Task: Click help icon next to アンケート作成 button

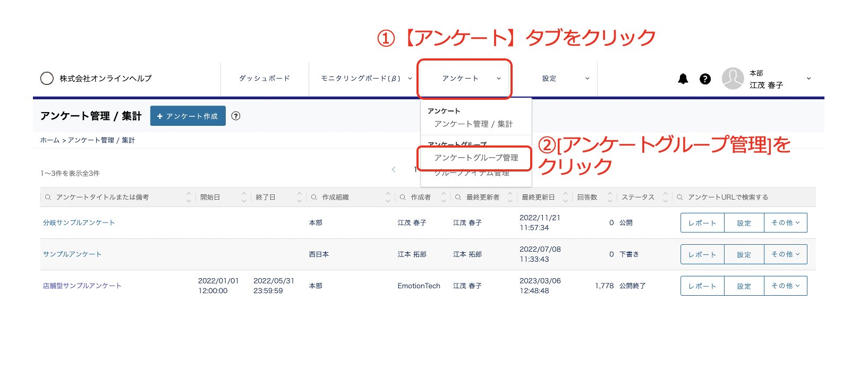Action: 236,116
